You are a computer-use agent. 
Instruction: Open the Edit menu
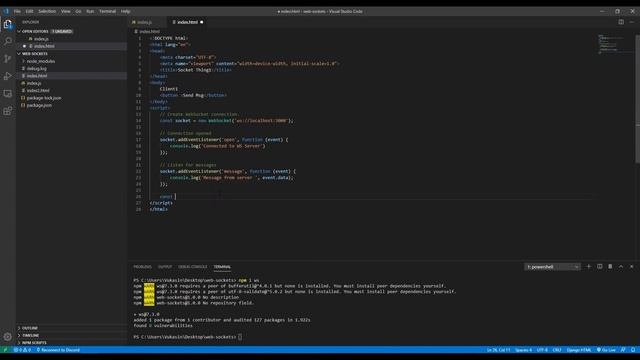click(29, 11)
